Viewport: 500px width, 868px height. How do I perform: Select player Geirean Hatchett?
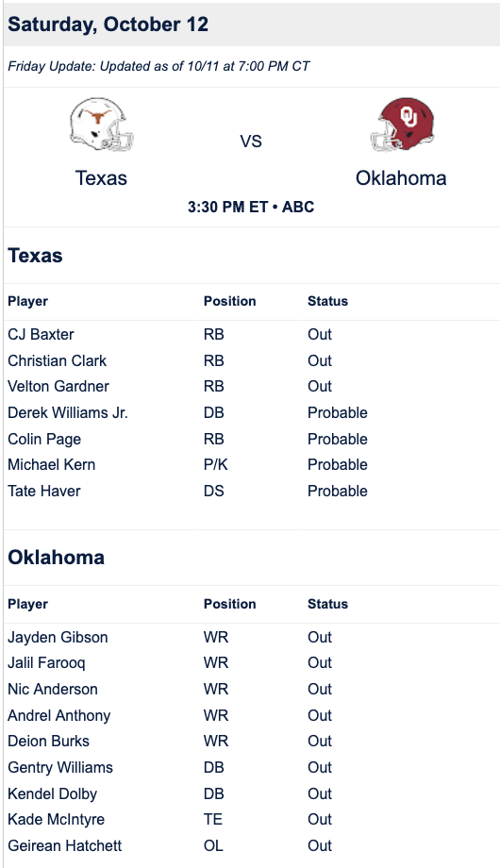[x=65, y=846]
